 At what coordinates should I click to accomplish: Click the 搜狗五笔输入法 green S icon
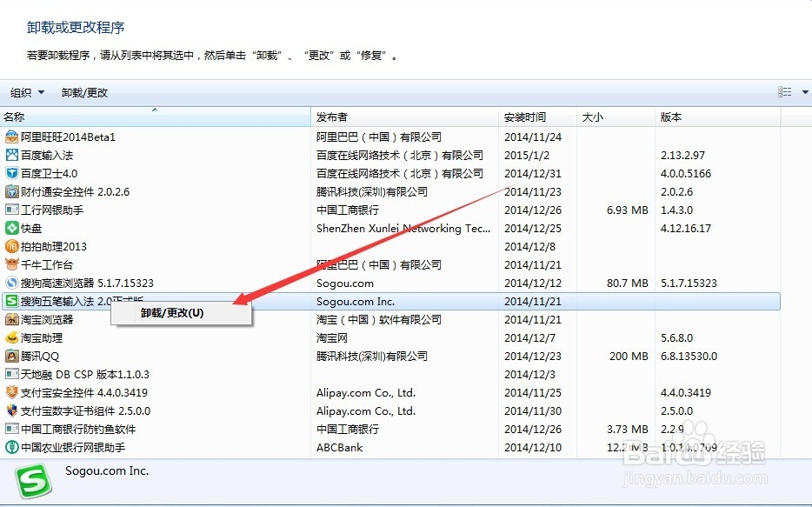coord(11,301)
